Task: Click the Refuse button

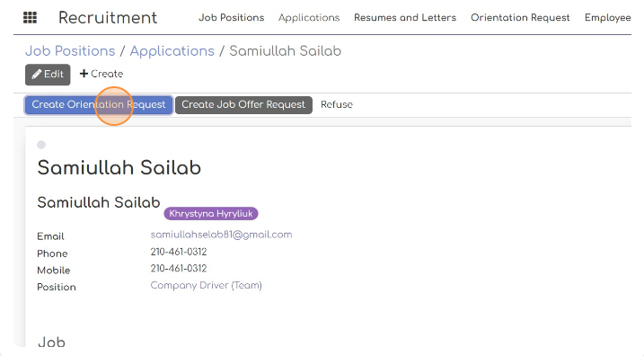Action: (337, 104)
